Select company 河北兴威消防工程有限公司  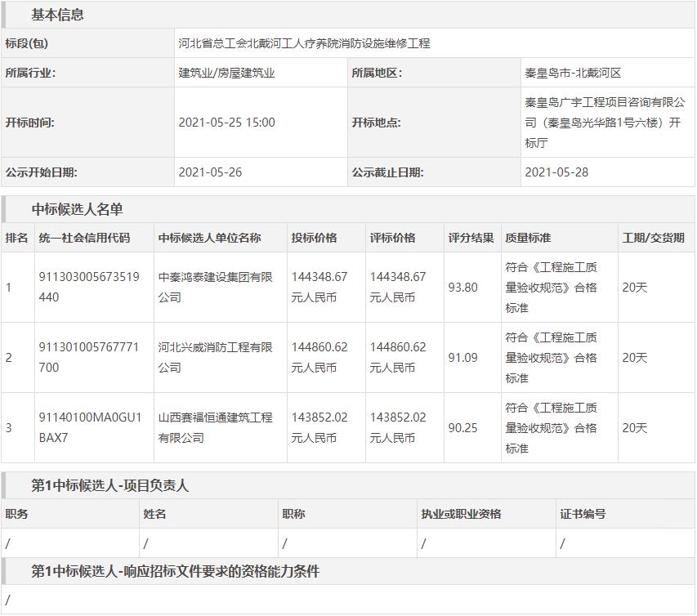coord(215,357)
